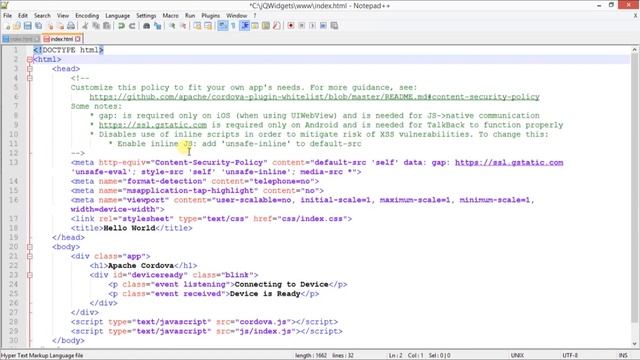Save the current file with toolbar icon
Image resolution: width=640 pixels, height=360 pixels.
tap(28, 26)
